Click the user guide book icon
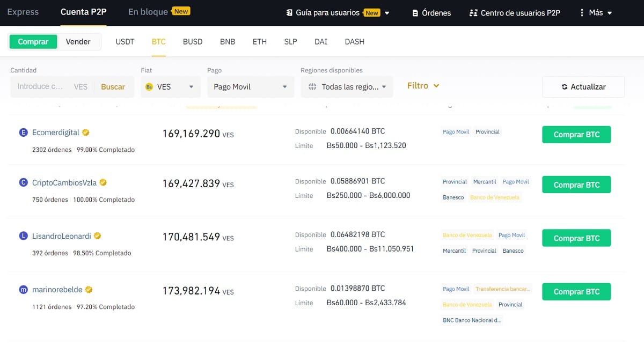The image size is (644, 346). coord(289,13)
